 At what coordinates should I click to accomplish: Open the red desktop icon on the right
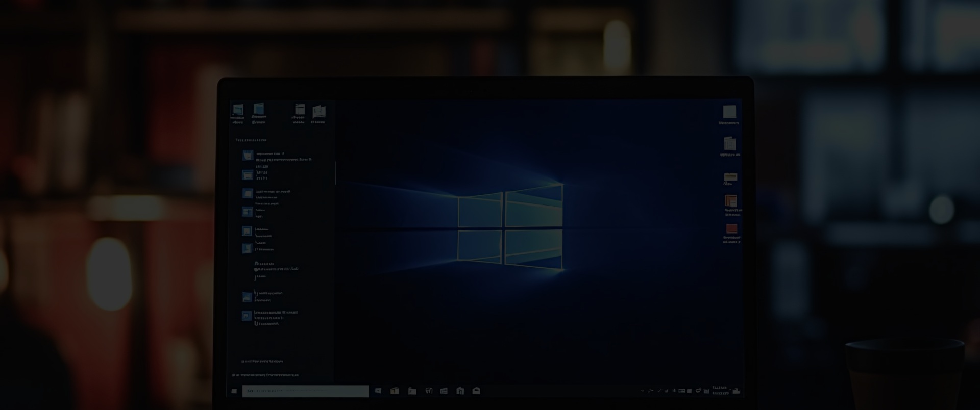coord(731,228)
